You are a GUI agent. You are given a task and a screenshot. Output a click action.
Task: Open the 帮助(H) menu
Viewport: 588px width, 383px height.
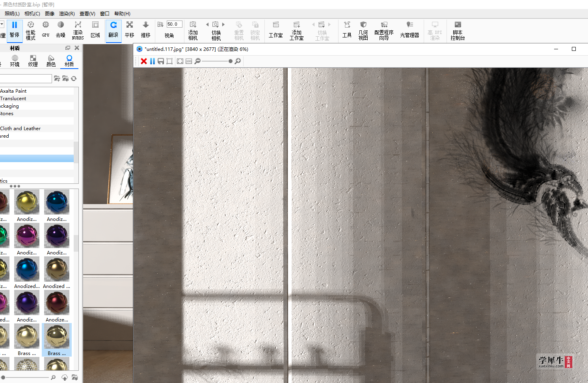coord(122,14)
